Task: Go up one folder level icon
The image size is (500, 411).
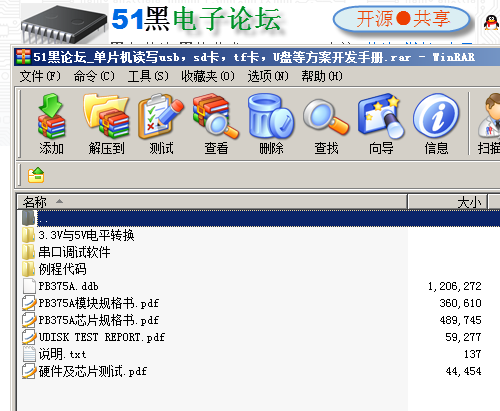Action: click(x=36, y=175)
